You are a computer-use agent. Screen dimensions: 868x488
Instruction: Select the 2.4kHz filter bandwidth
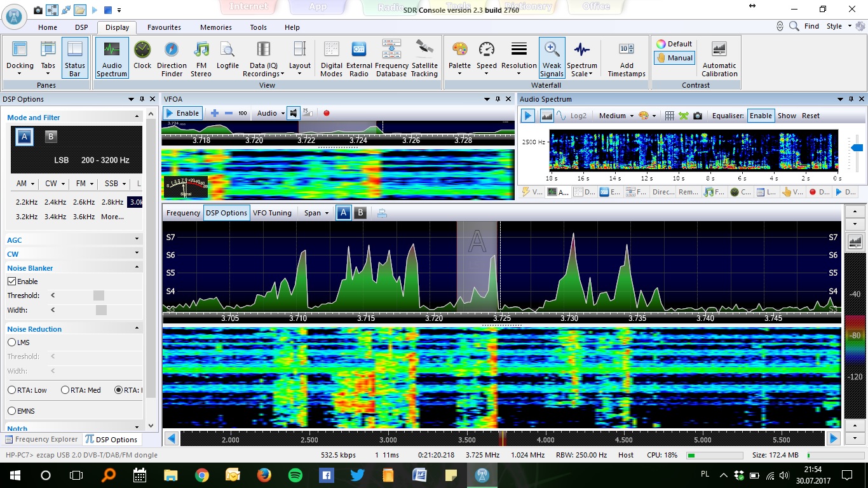(55, 202)
